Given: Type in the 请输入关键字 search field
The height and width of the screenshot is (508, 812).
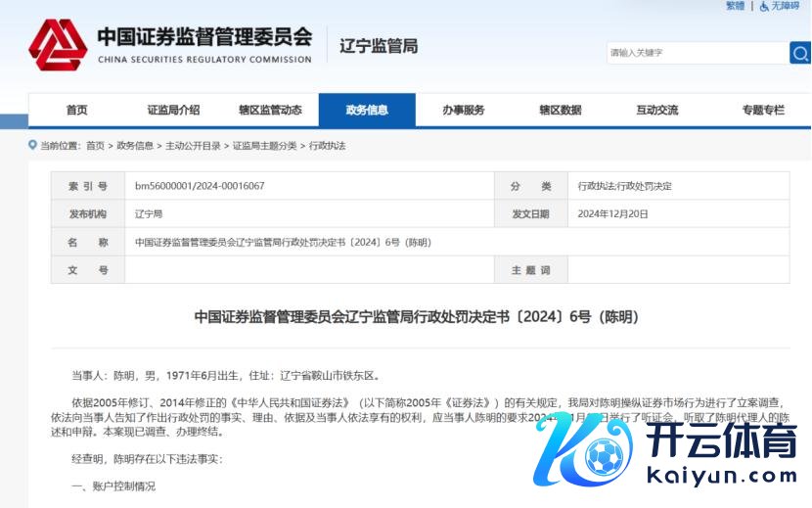Looking at the screenshot, I should click(695, 53).
